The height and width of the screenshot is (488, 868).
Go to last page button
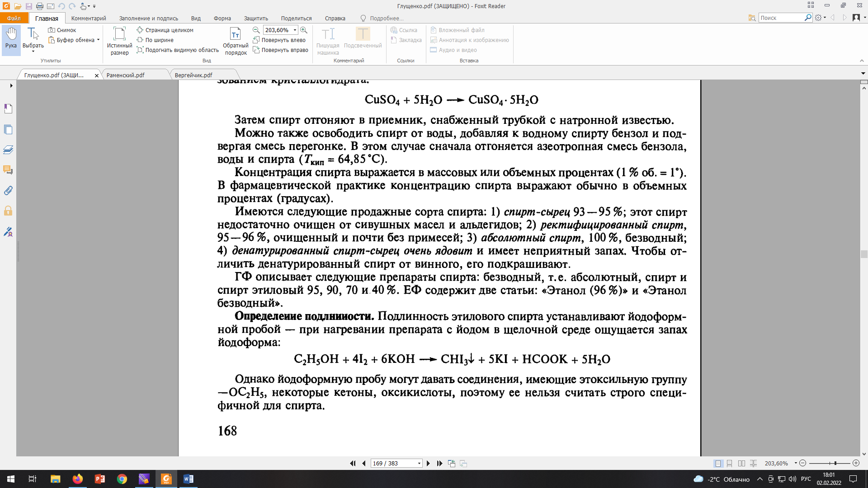pyautogui.click(x=439, y=463)
